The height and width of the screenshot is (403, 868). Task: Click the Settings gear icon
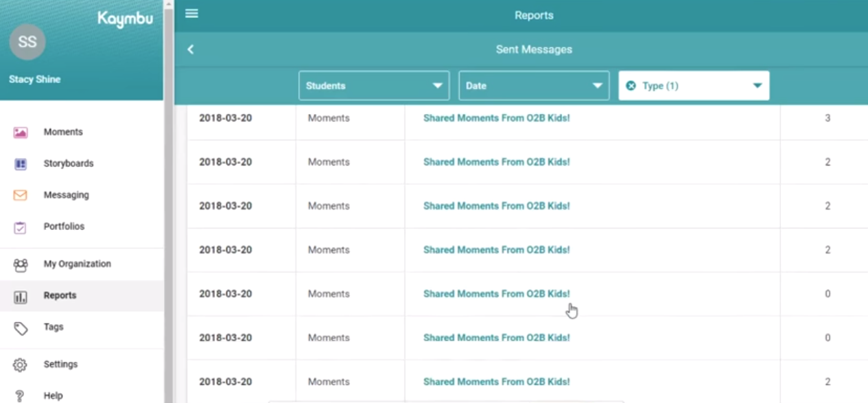point(21,365)
